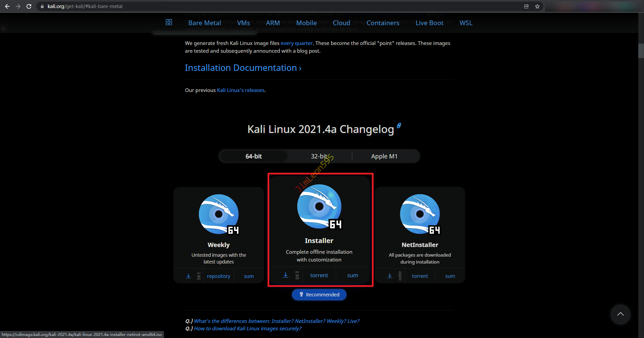
Task: Click the NetInstaller download arrow icon
Action: point(389,276)
